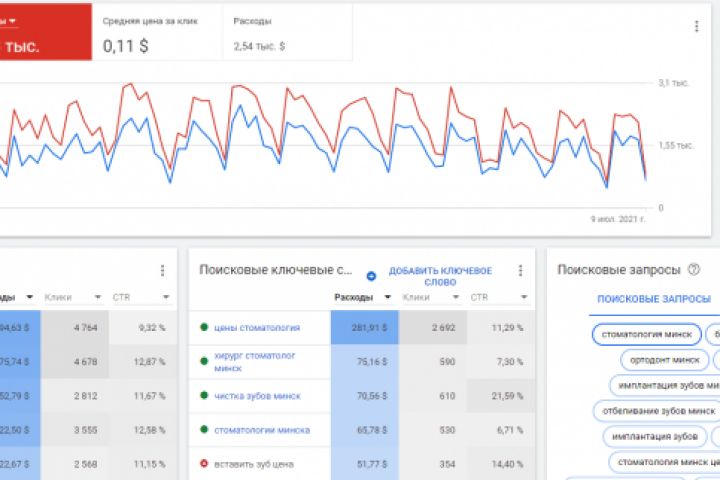Click search term chip имплантация зубов ми...
Image resolution: width=720 pixels, height=480 pixels.
(665, 385)
